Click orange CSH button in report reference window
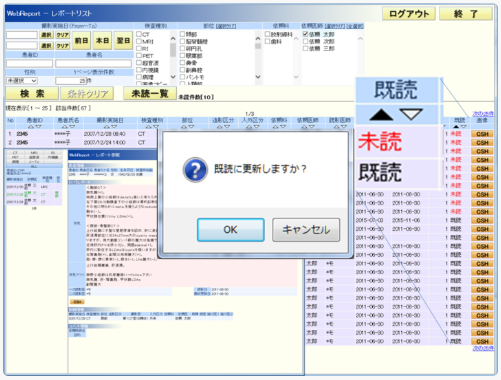Image resolution: width=501 pixels, height=380 pixels. point(77,302)
